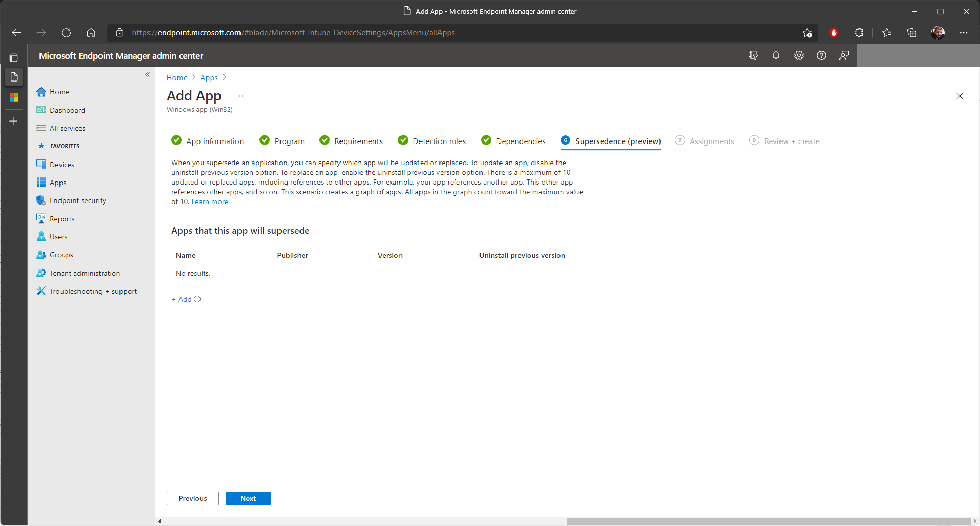Open the Microsoft colored squares tab

pyautogui.click(x=14, y=97)
